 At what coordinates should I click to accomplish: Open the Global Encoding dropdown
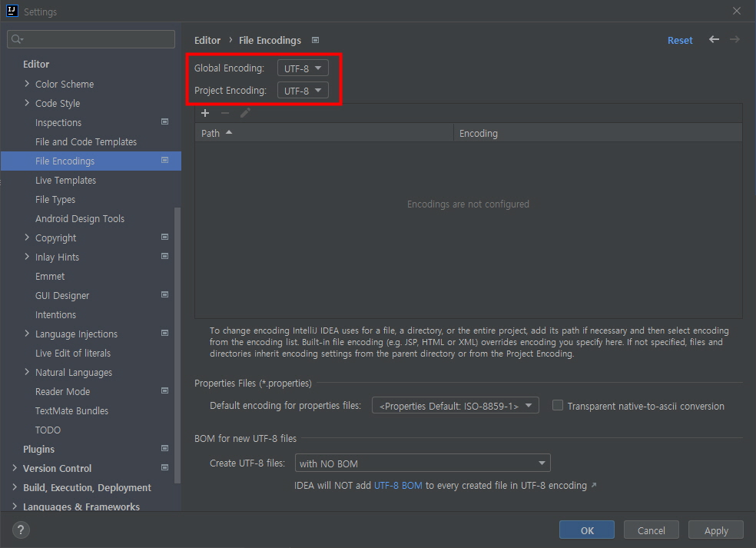pyautogui.click(x=303, y=68)
